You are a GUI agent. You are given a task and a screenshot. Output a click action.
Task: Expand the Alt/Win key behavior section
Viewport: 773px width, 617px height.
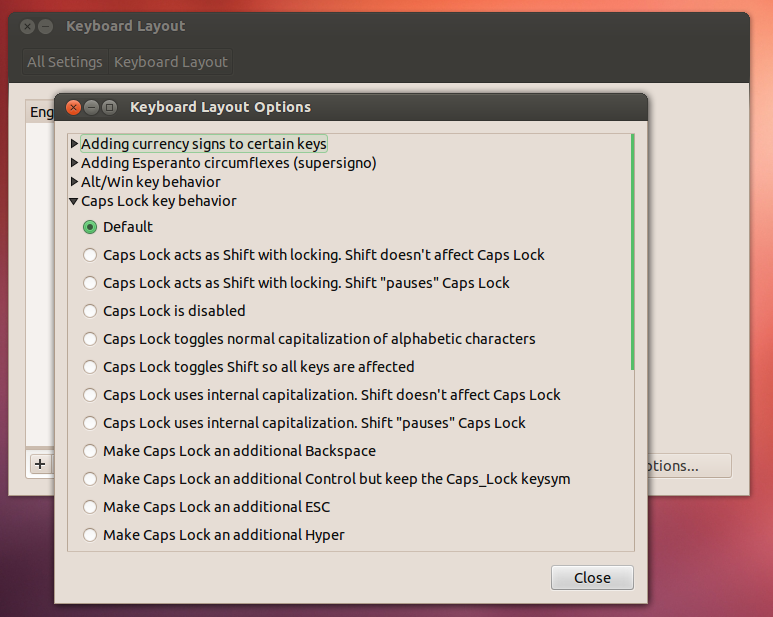75,182
